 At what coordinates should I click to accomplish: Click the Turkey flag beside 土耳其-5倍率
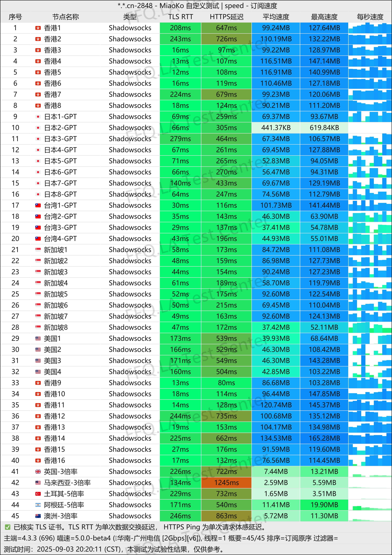click(x=38, y=494)
